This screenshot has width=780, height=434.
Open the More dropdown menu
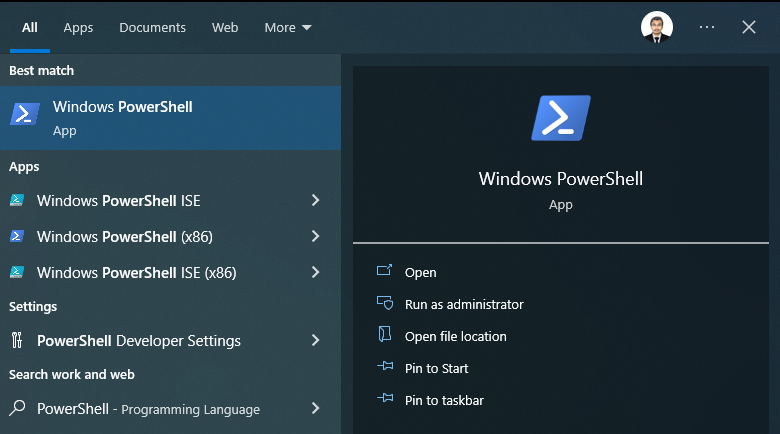click(x=288, y=27)
